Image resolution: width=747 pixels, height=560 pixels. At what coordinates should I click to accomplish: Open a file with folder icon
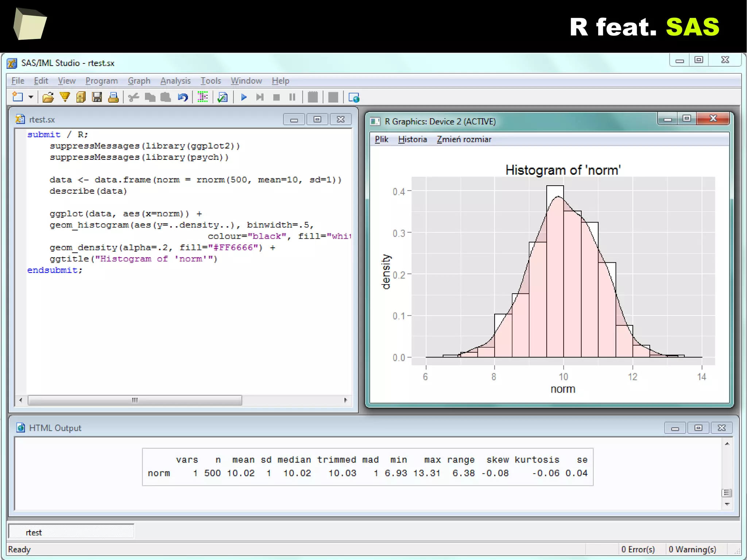pos(48,97)
